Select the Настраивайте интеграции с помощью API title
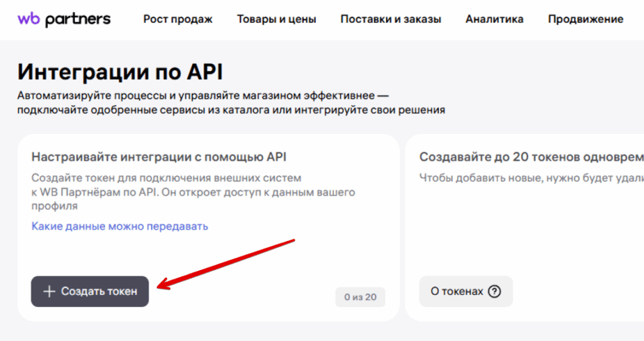 click(x=159, y=157)
